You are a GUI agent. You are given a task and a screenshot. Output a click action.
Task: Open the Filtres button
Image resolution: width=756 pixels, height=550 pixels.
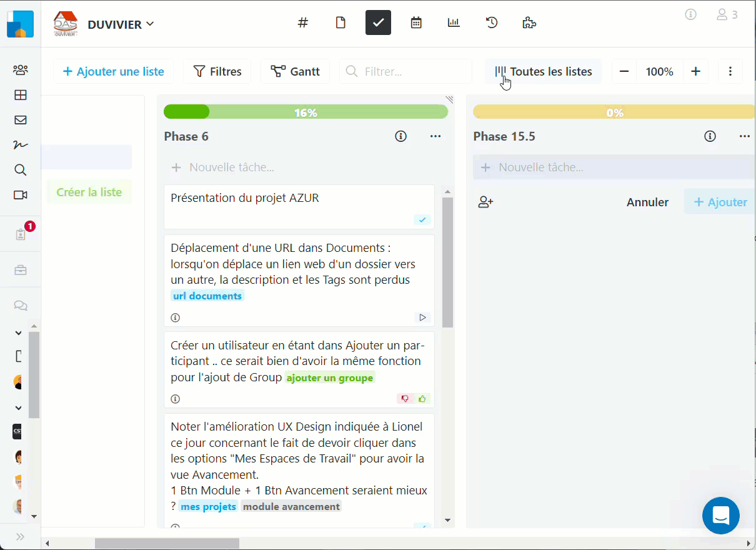point(217,71)
